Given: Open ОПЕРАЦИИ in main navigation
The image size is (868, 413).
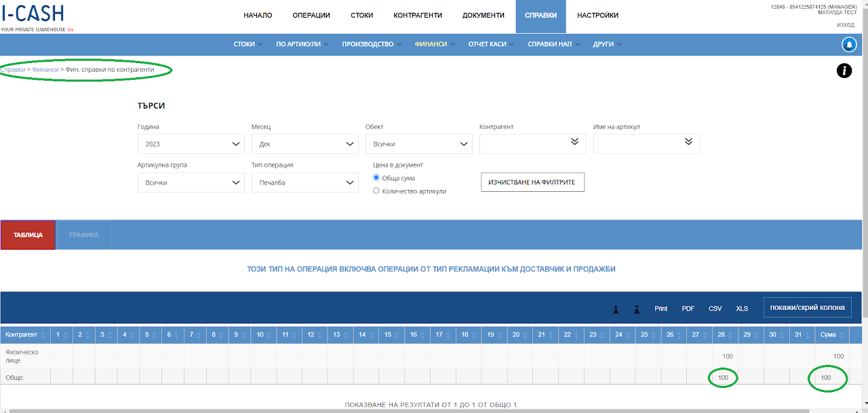Looking at the screenshot, I should [311, 16].
